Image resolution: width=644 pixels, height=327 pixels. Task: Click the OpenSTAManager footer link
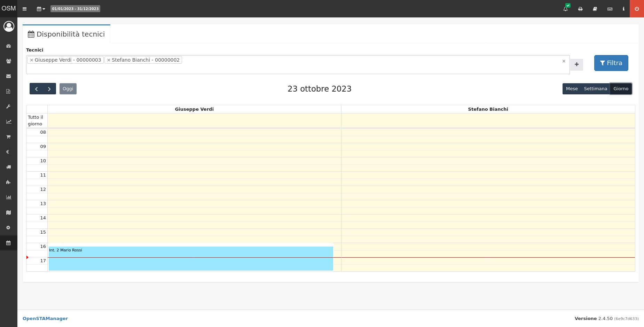pyautogui.click(x=45, y=318)
